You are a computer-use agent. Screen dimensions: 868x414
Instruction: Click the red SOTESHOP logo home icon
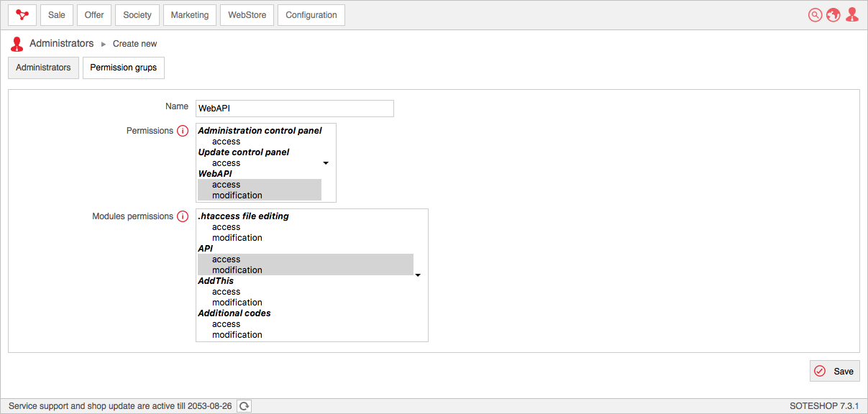(x=22, y=15)
